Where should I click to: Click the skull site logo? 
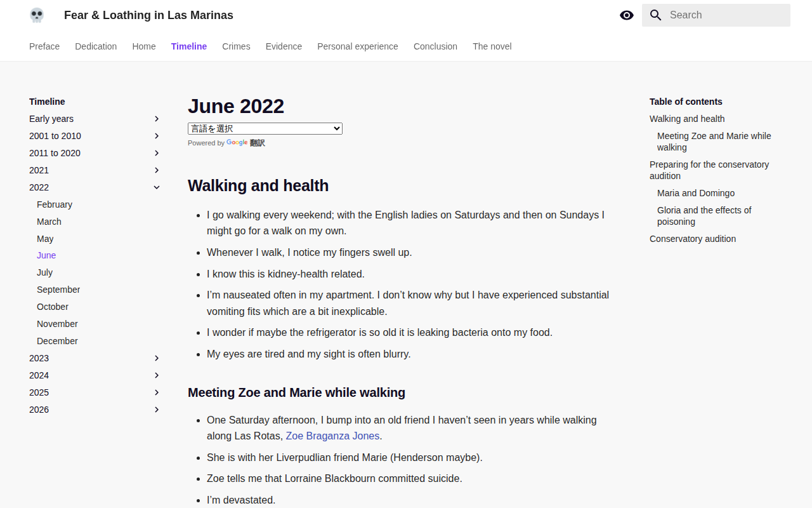click(x=37, y=15)
